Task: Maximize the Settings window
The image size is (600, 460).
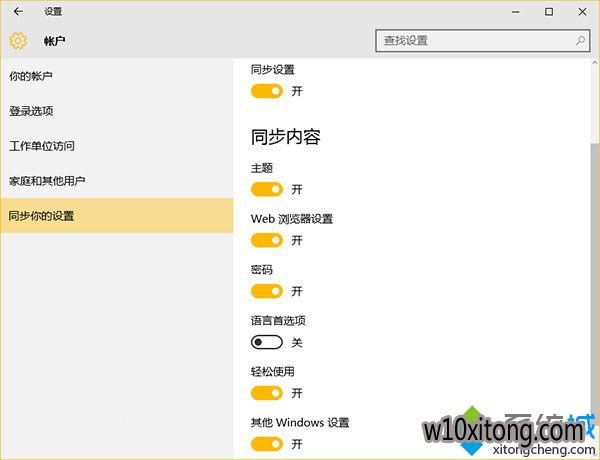Action: 549,12
